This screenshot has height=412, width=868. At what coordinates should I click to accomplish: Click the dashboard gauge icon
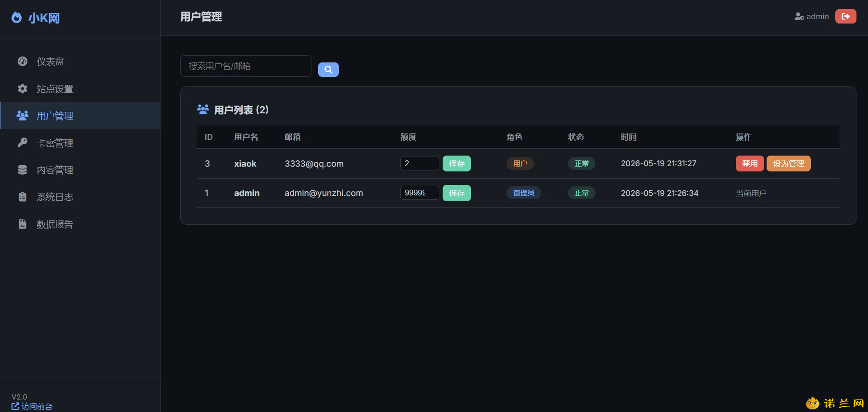tap(23, 61)
